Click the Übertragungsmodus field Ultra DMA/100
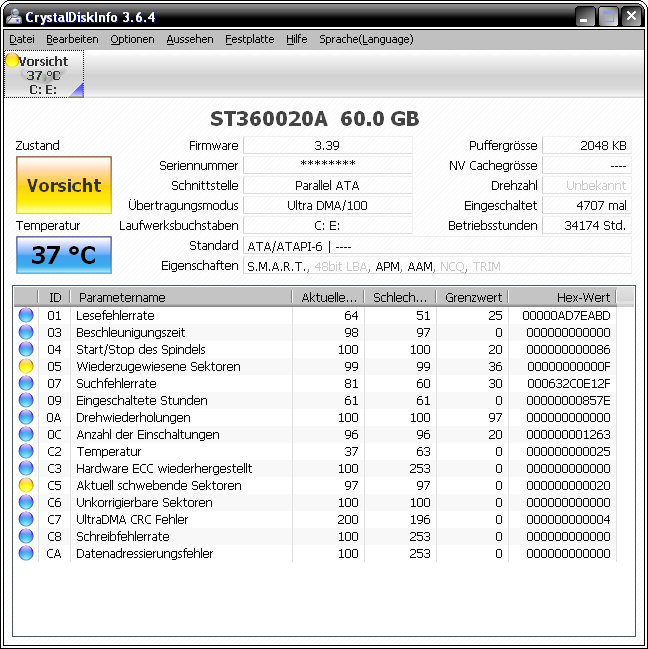Image resolution: width=648 pixels, height=649 pixels. [327, 205]
